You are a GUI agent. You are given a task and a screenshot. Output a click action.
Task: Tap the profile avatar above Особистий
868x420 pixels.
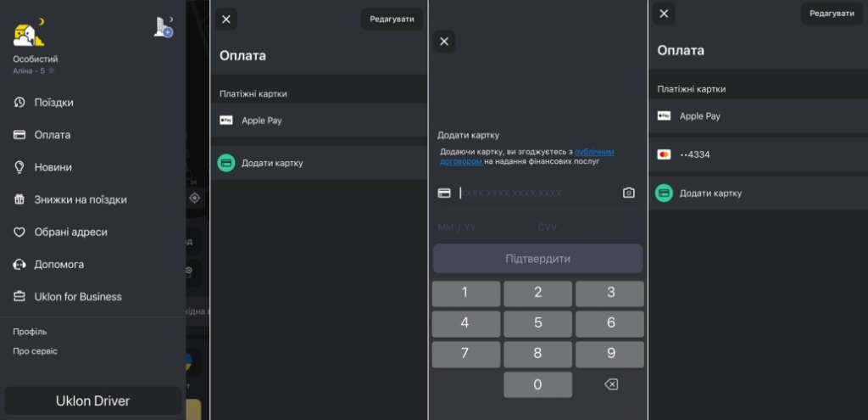(29, 33)
